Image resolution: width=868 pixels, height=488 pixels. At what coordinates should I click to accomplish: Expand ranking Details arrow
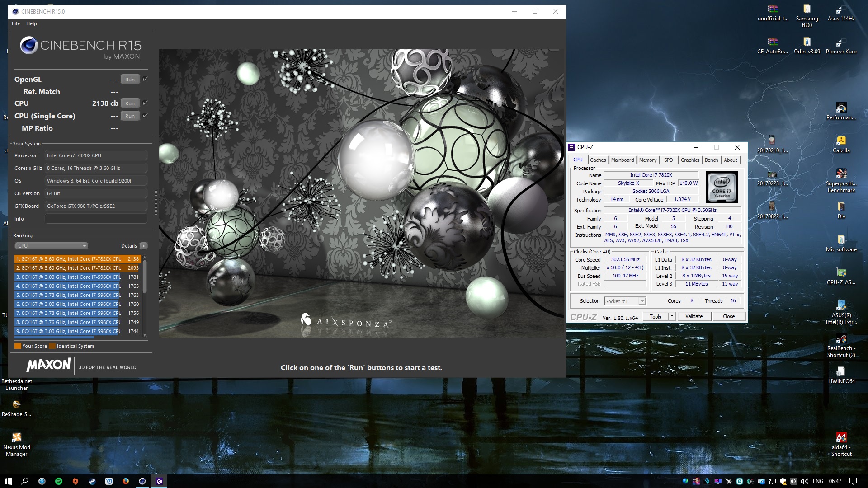pyautogui.click(x=144, y=246)
